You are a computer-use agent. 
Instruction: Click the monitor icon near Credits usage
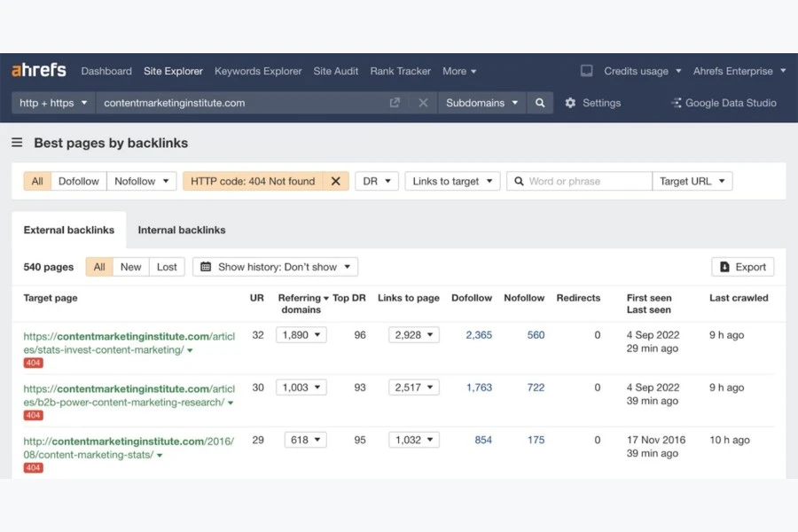pyautogui.click(x=587, y=71)
